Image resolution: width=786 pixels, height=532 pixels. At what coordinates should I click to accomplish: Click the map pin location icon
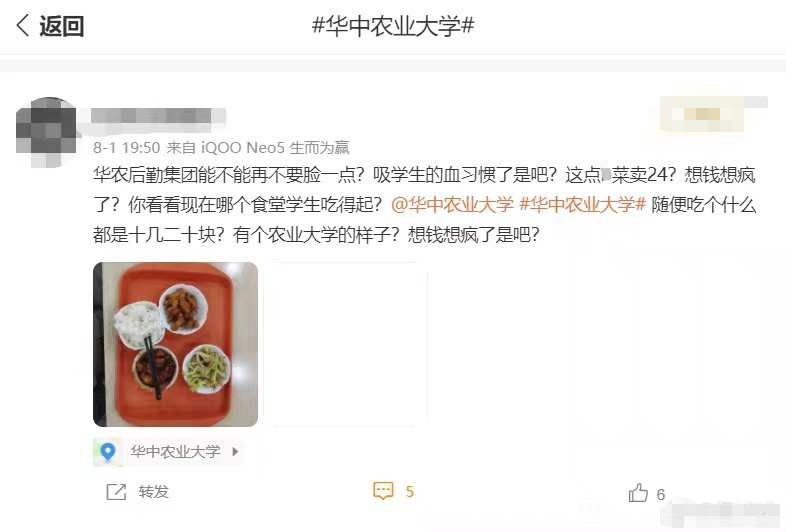point(107,452)
